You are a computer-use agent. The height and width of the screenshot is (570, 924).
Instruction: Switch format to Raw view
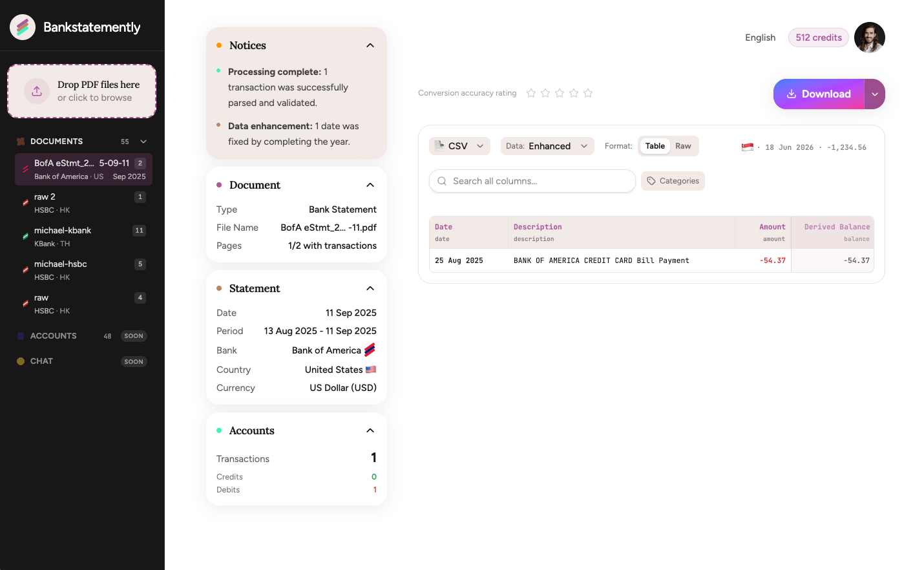(683, 146)
